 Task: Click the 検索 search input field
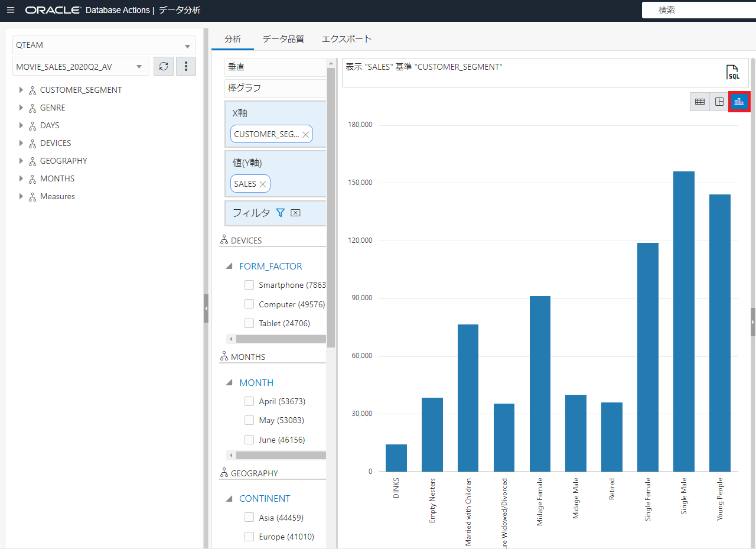click(x=697, y=10)
